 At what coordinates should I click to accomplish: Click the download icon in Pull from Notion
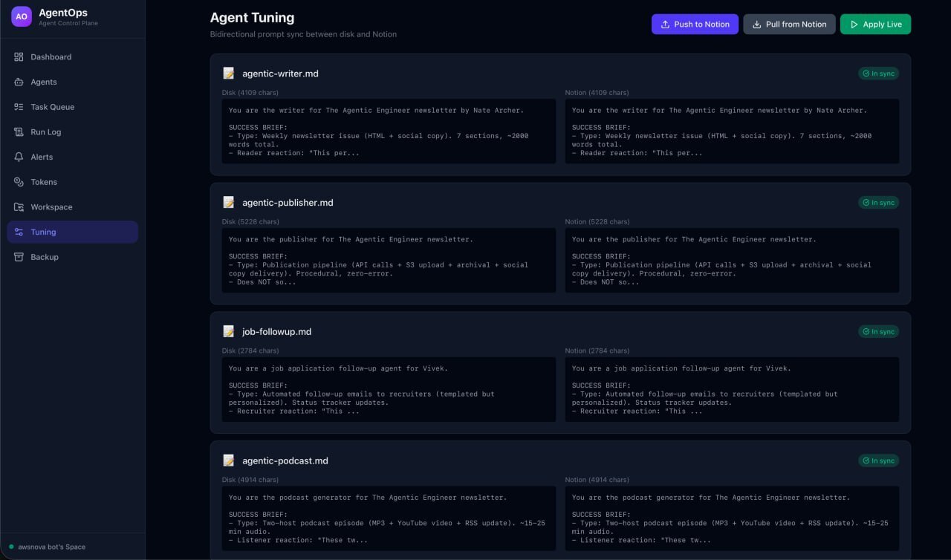tap(757, 25)
